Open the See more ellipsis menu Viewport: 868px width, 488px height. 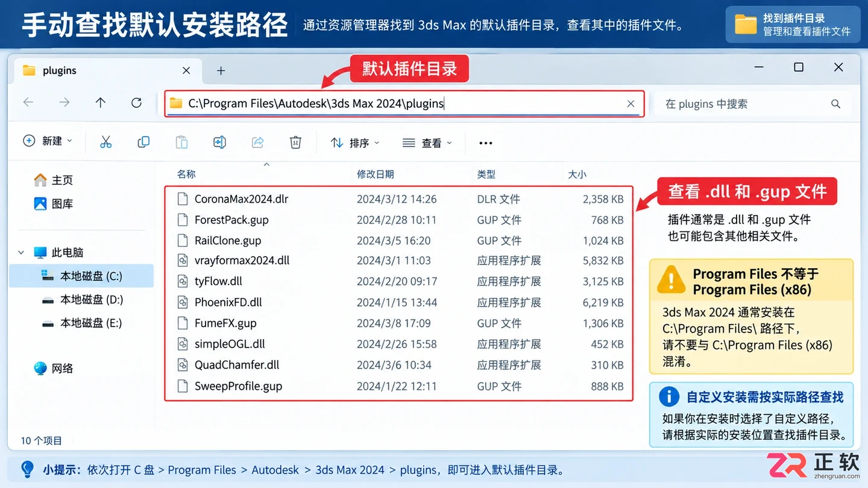(x=485, y=143)
